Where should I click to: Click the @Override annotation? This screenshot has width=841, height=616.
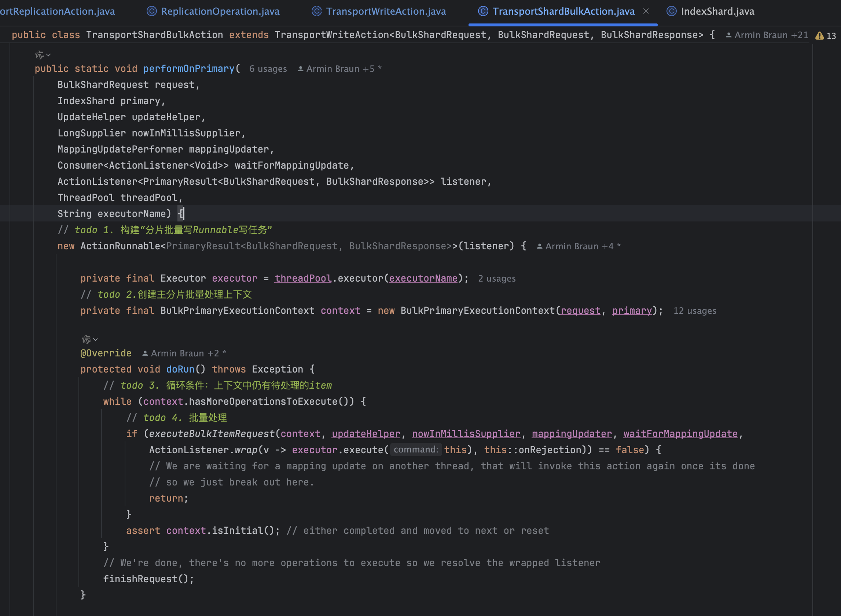tap(106, 353)
